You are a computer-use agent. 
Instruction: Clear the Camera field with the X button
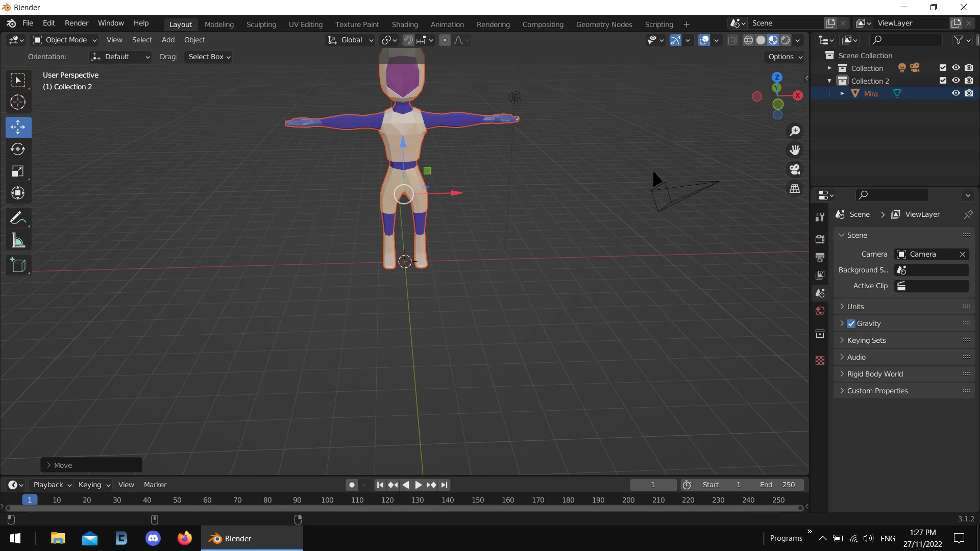pos(963,254)
